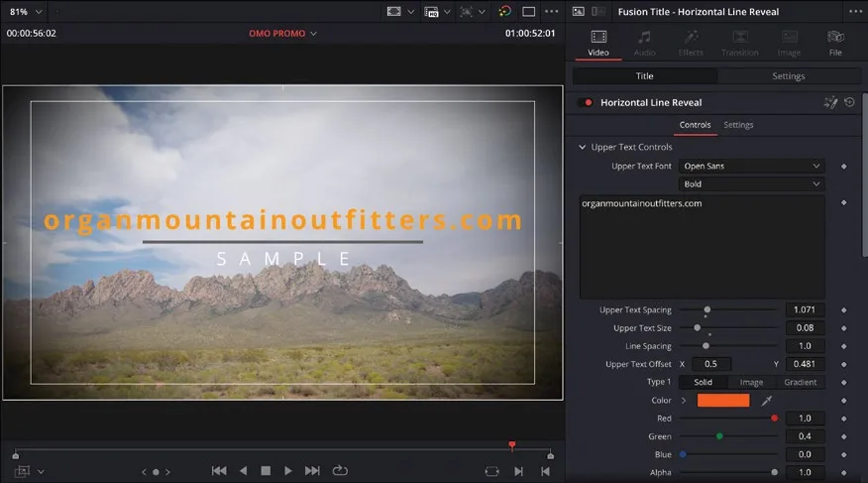
Task: Toggle bypass color grades and Fusion effects
Action: tap(504, 12)
